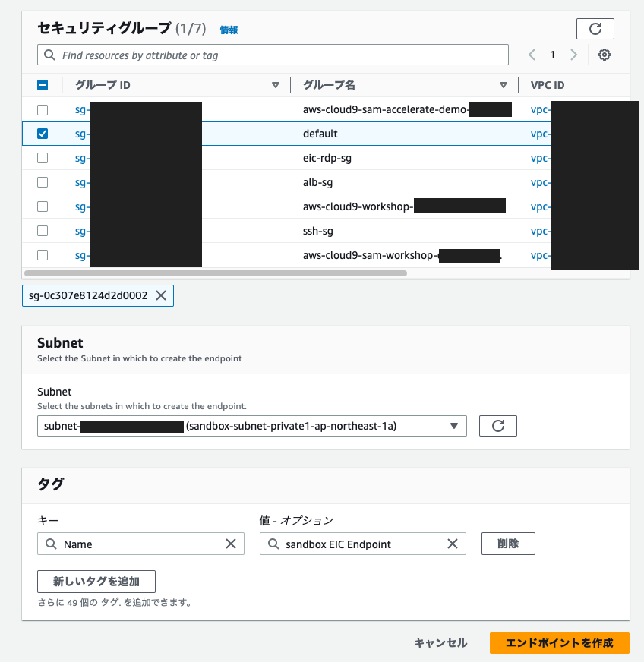The height and width of the screenshot is (662, 644).
Task: Open the security groups 情報 link
Action: [229, 30]
